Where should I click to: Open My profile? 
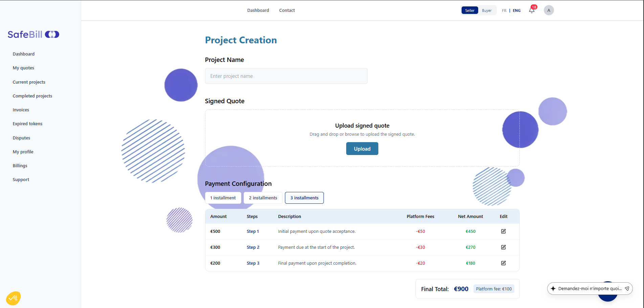(23, 152)
